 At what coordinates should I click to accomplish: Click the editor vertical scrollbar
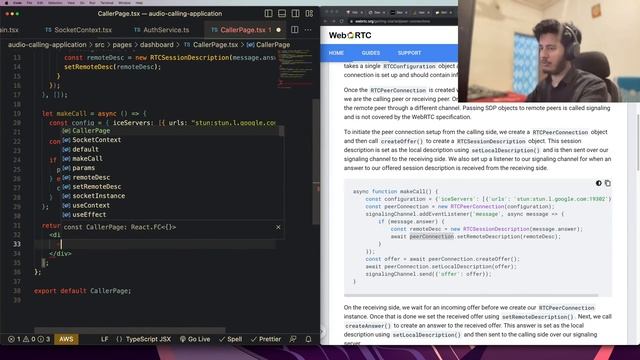316,161
